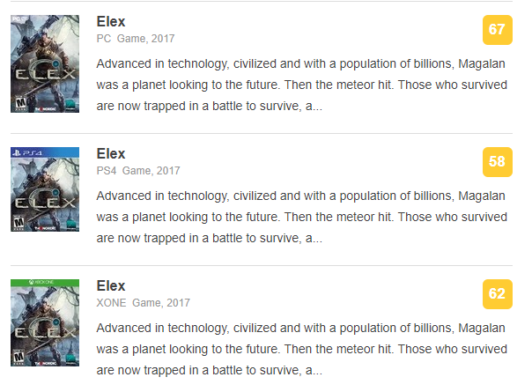This screenshot has height=392, width=532.
Task: Open the Elex title link for XONE
Action: 111,286
